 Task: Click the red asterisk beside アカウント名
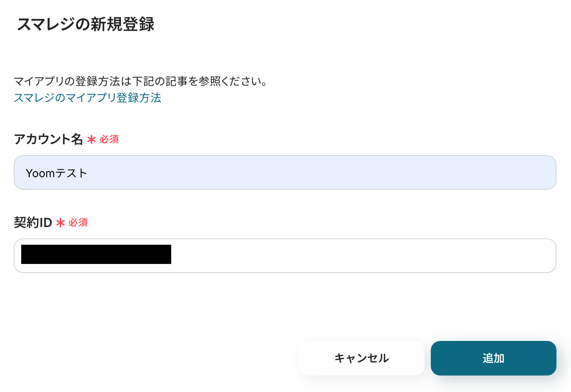[x=91, y=140]
